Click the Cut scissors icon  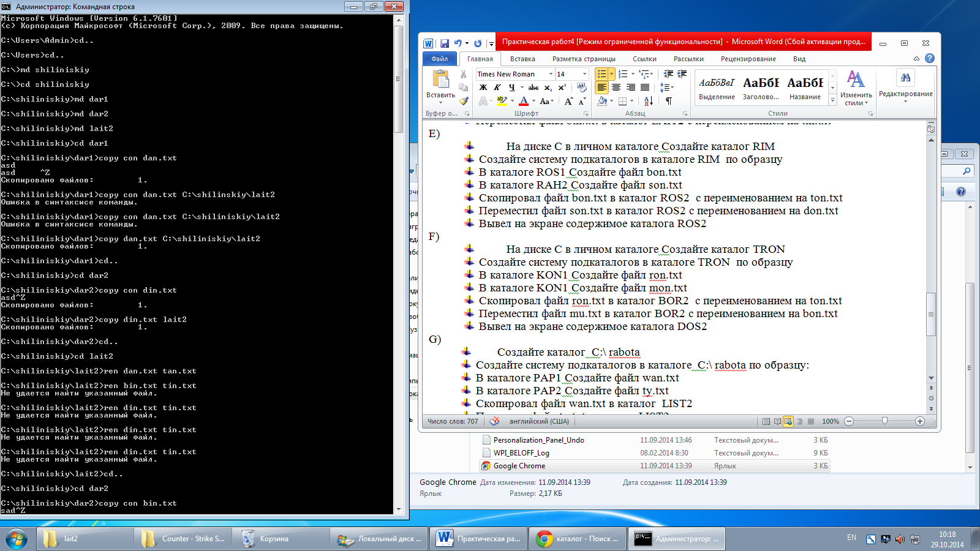(464, 74)
